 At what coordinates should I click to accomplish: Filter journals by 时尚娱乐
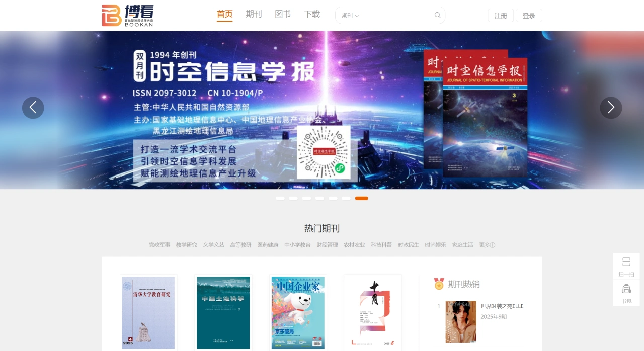point(436,245)
